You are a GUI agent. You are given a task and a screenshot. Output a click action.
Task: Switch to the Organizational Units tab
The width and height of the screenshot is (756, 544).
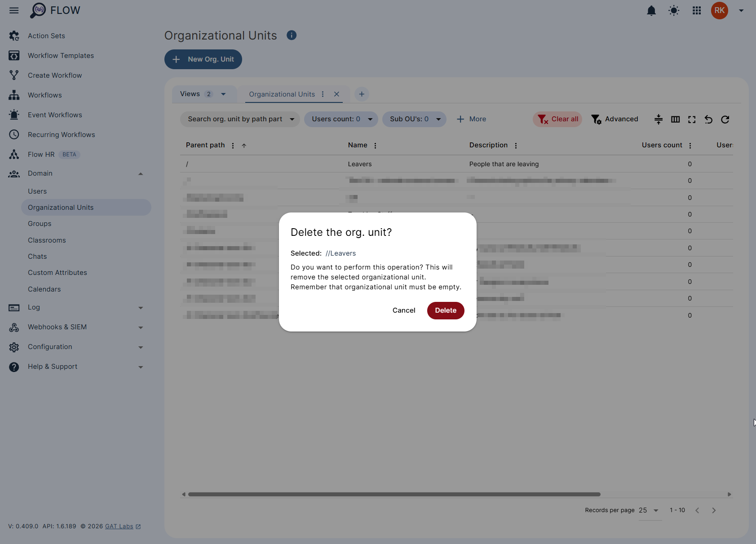282,94
